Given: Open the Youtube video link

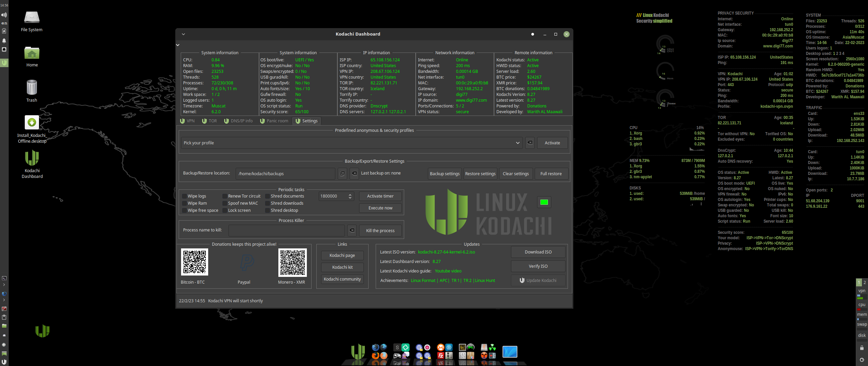Looking at the screenshot, I should coord(448,271).
